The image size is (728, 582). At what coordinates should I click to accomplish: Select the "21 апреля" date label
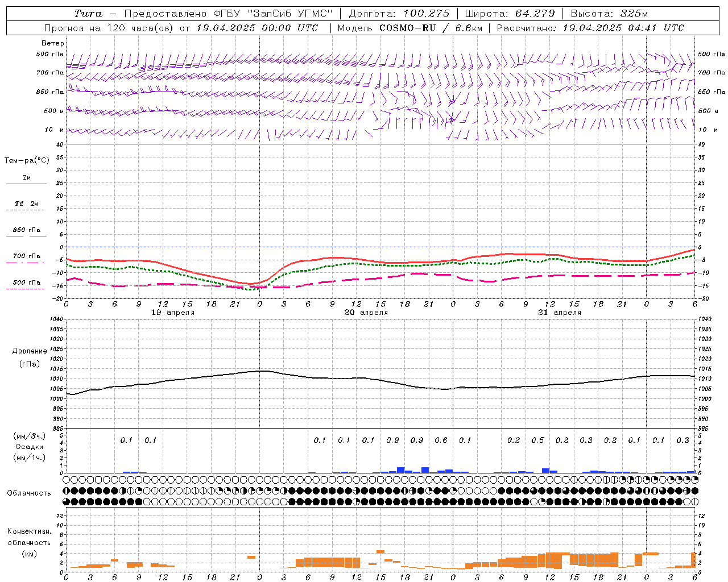[560, 313]
